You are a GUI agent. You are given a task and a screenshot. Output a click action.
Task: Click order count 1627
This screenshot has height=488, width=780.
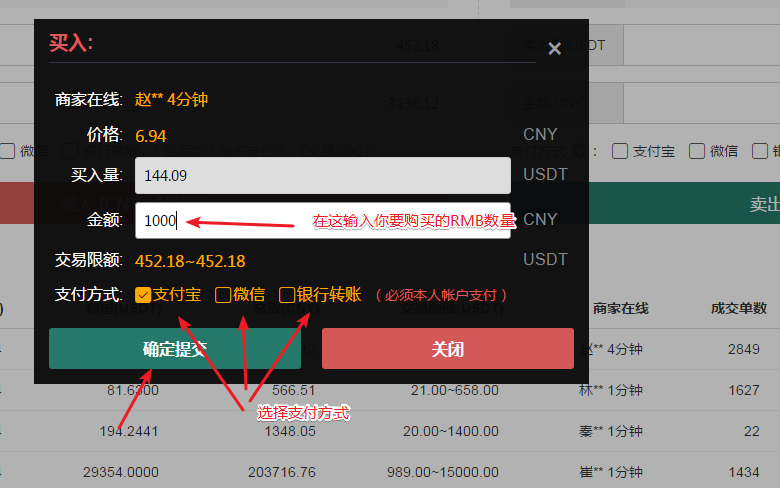click(744, 390)
